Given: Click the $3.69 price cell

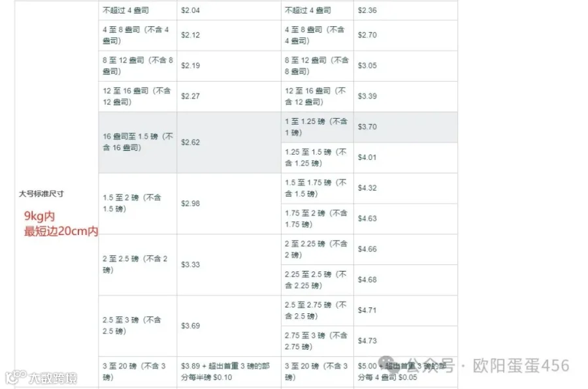Looking at the screenshot, I should tap(229, 326).
